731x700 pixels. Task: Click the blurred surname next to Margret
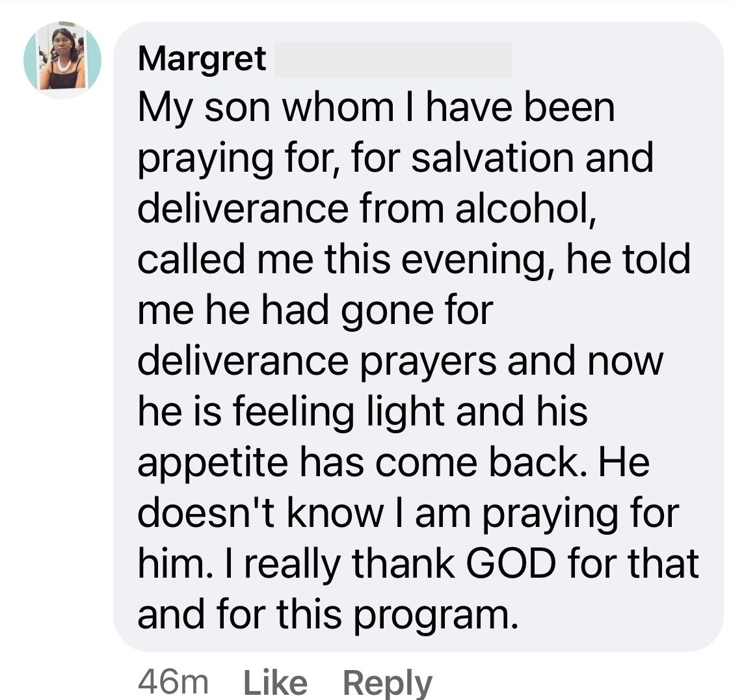click(393, 60)
